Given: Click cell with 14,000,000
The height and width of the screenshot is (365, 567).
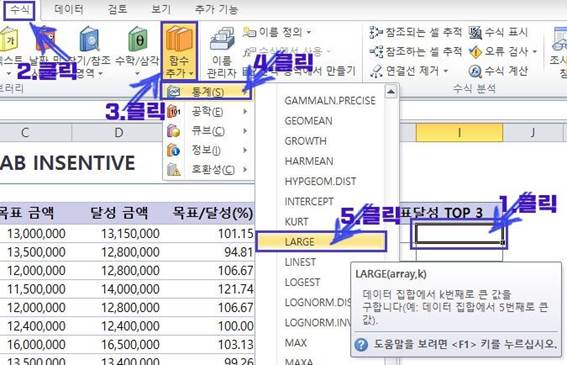Looking at the screenshot, I should coord(130,289).
